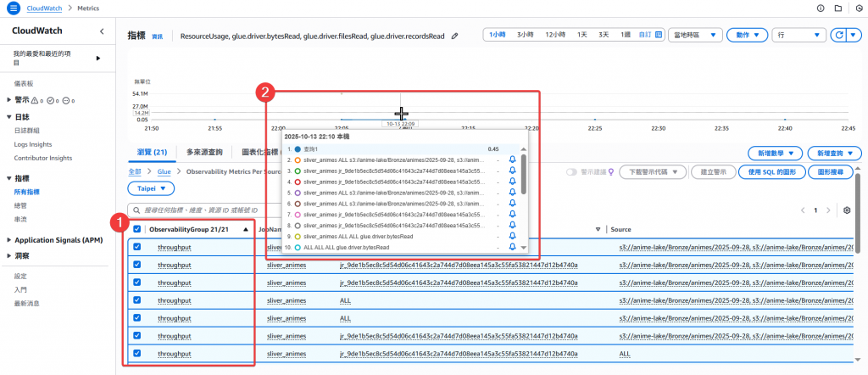Click the refresh graph icon

839,35
